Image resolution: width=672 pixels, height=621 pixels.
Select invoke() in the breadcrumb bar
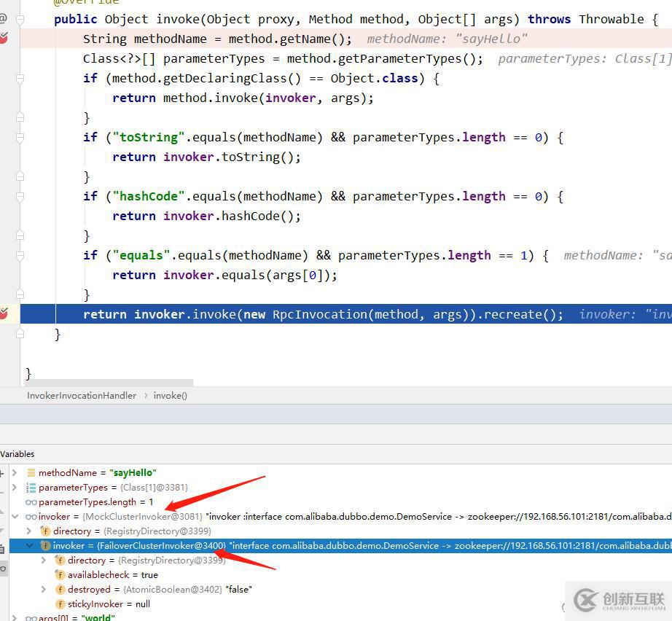click(170, 395)
